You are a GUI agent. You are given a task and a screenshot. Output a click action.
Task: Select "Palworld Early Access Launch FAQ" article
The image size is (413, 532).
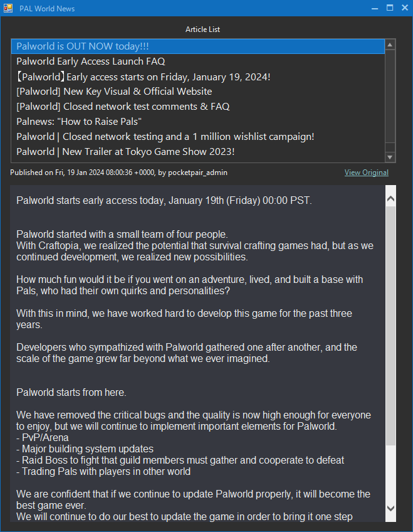click(x=90, y=61)
